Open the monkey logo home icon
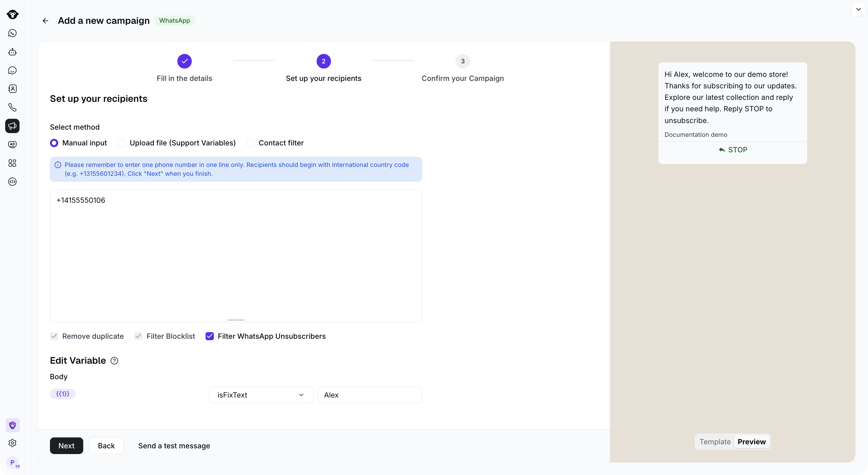 tap(12, 14)
